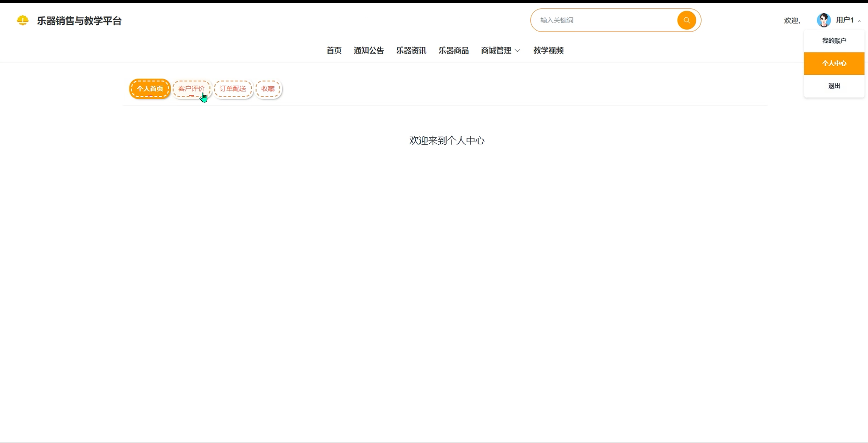Switch to 订单配送 tab

pos(233,89)
